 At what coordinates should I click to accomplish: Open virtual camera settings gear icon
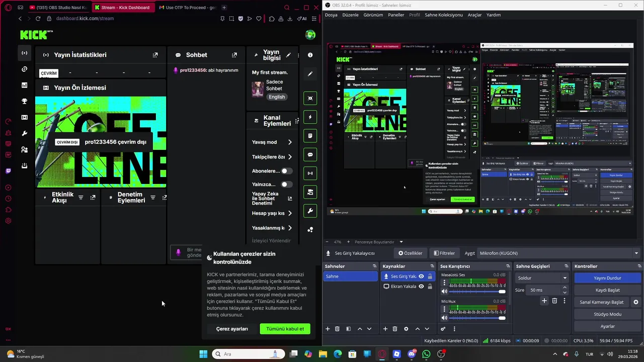(x=636, y=302)
